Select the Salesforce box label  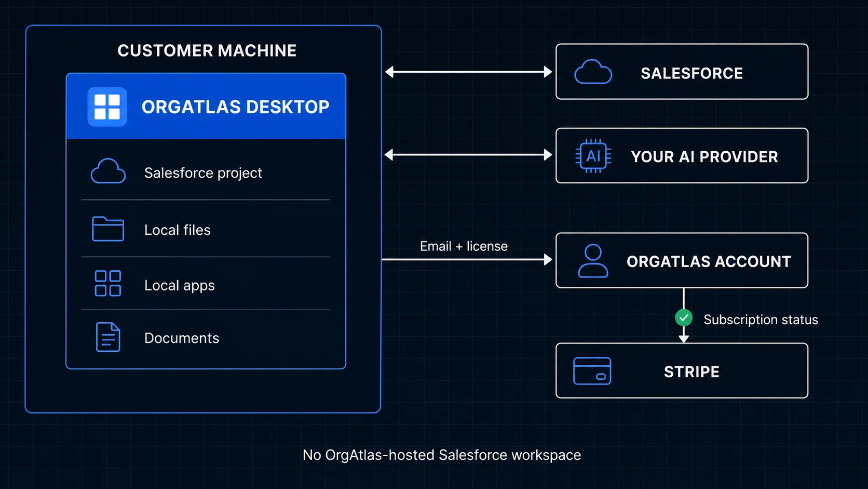pyautogui.click(x=691, y=73)
